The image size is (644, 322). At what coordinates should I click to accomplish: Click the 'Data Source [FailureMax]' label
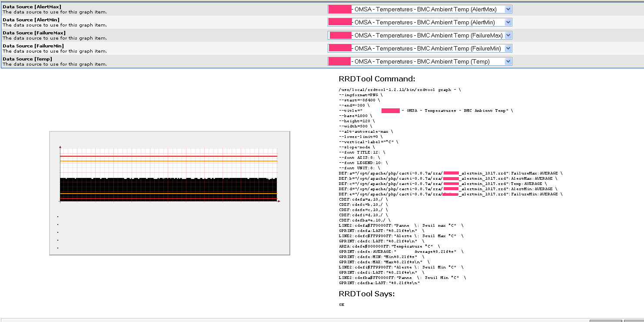pyautogui.click(x=34, y=33)
